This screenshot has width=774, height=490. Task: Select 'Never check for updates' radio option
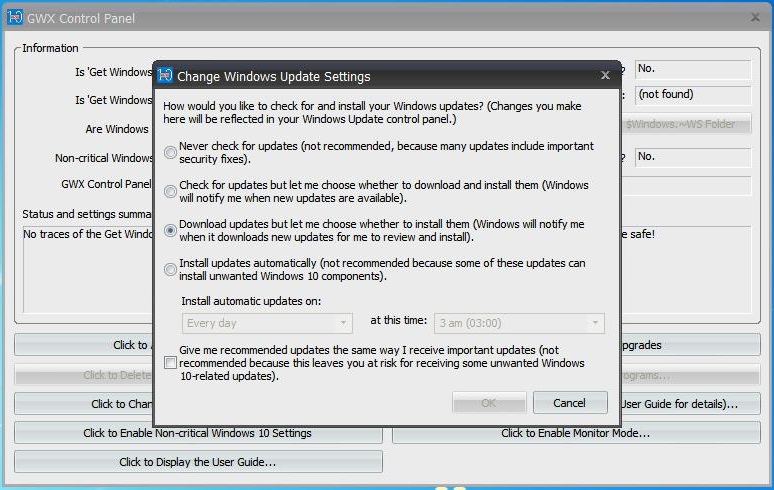pos(170,152)
